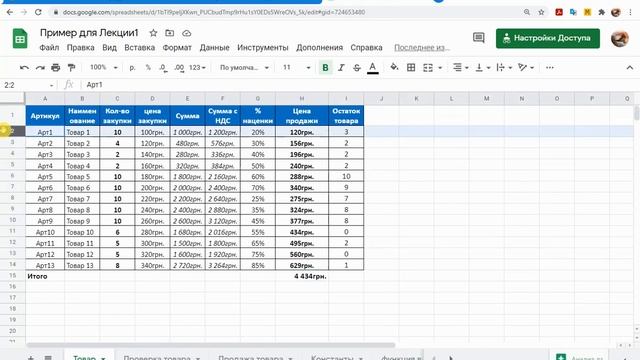Toggle Italic formatting

click(341, 68)
